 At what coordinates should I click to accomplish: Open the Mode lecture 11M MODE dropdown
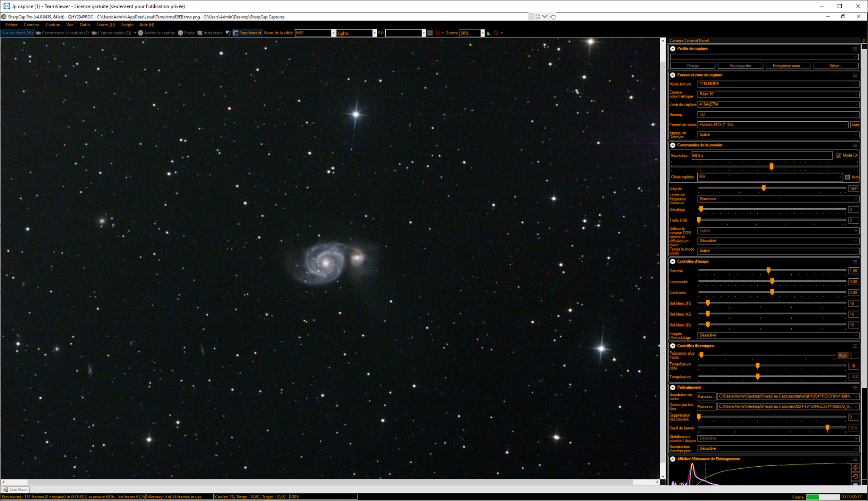pyautogui.click(x=778, y=84)
